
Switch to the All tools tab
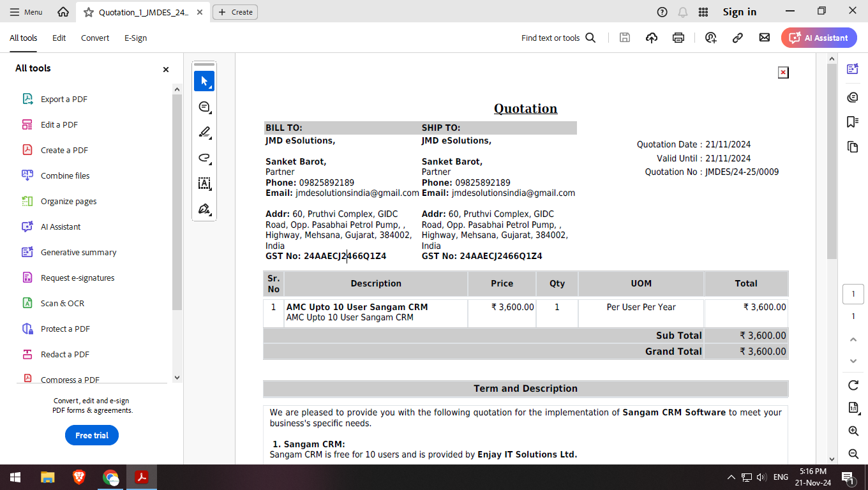pyautogui.click(x=24, y=38)
